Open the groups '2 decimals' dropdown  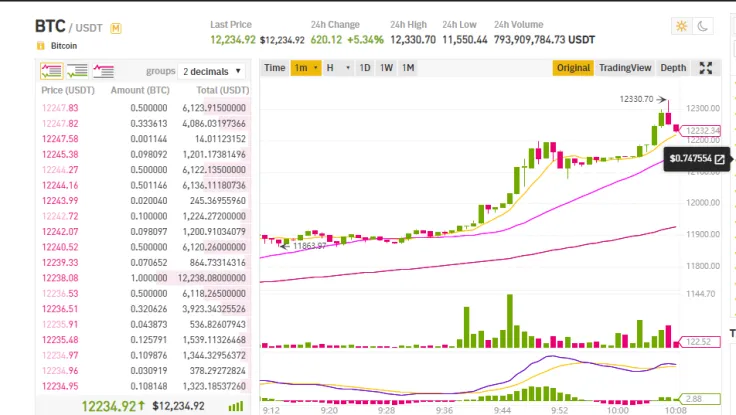212,72
